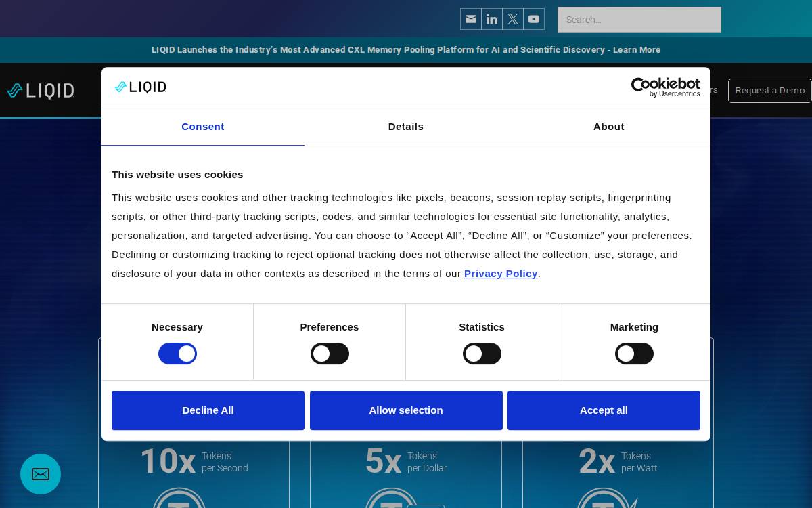The width and height of the screenshot is (812, 508).
Task: Click the '5x Tokens per Dollar' text
Action: 406,462
